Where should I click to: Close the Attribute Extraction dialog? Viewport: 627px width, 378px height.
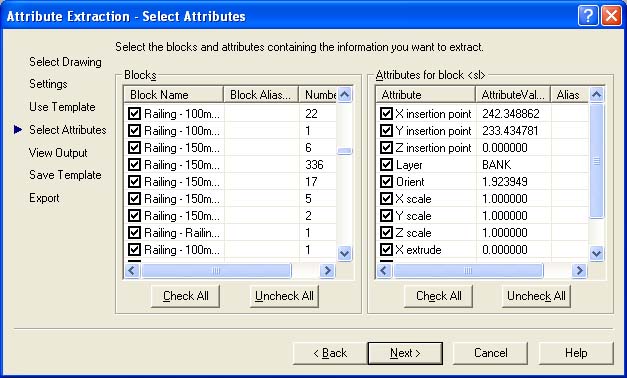[x=612, y=16]
